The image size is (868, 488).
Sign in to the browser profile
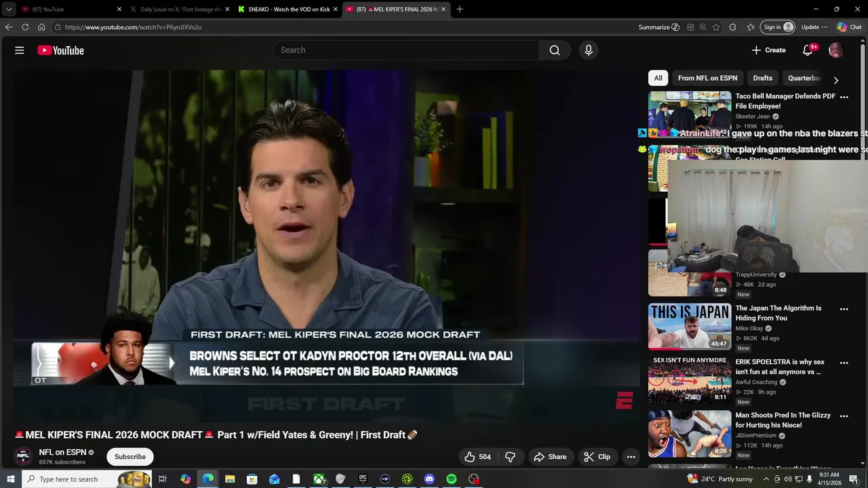778,27
